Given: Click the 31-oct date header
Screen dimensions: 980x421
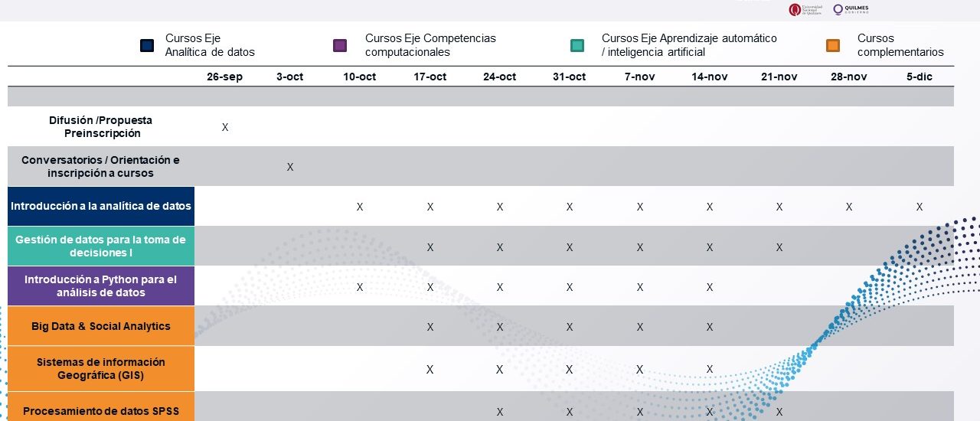Looking at the screenshot, I should pyautogui.click(x=569, y=77).
